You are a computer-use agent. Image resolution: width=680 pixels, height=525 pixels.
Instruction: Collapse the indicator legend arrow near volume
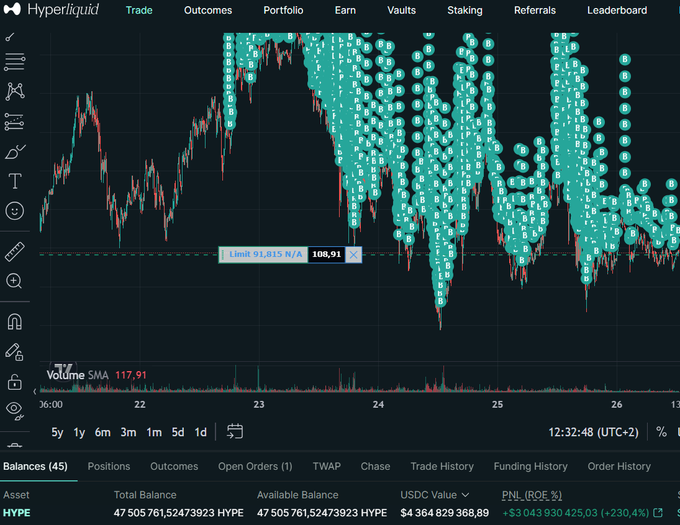tap(35, 391)
